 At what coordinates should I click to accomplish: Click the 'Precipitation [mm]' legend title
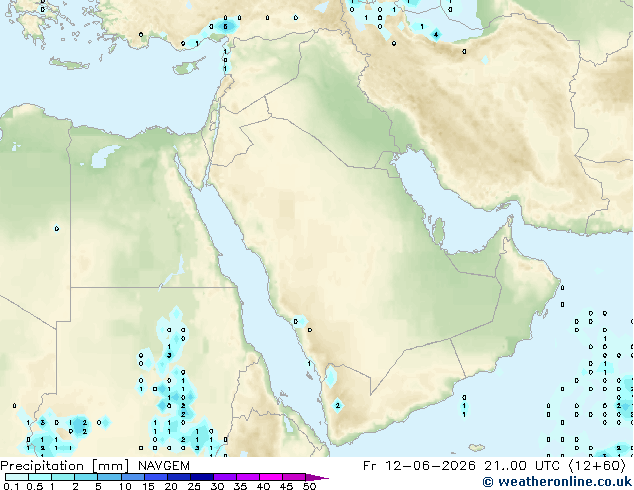65,466
